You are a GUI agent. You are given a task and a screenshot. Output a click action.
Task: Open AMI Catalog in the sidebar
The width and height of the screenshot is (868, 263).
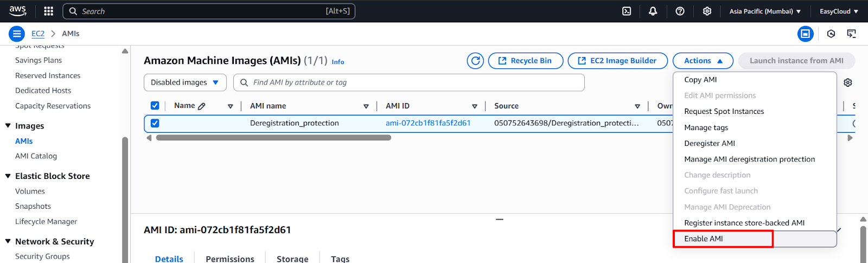coord(36,156)
